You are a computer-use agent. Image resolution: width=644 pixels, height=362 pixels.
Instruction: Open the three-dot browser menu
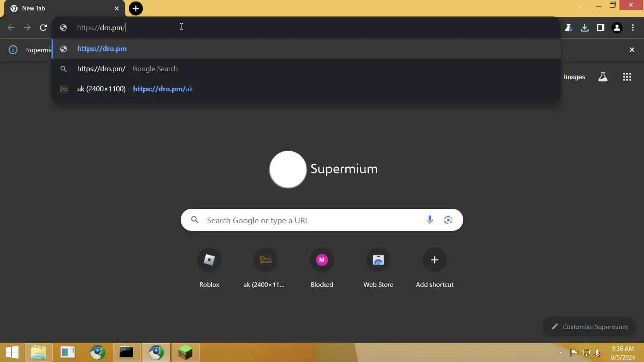[x=633, y=28]
